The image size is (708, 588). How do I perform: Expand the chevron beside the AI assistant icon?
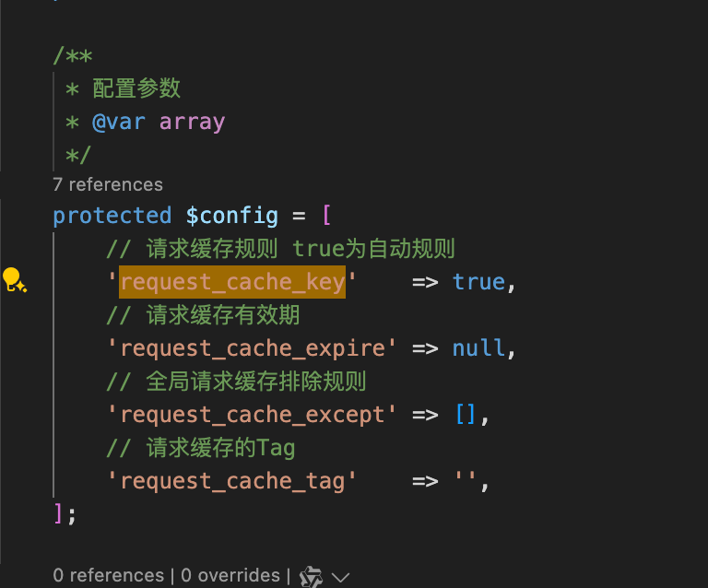point(340,577)
